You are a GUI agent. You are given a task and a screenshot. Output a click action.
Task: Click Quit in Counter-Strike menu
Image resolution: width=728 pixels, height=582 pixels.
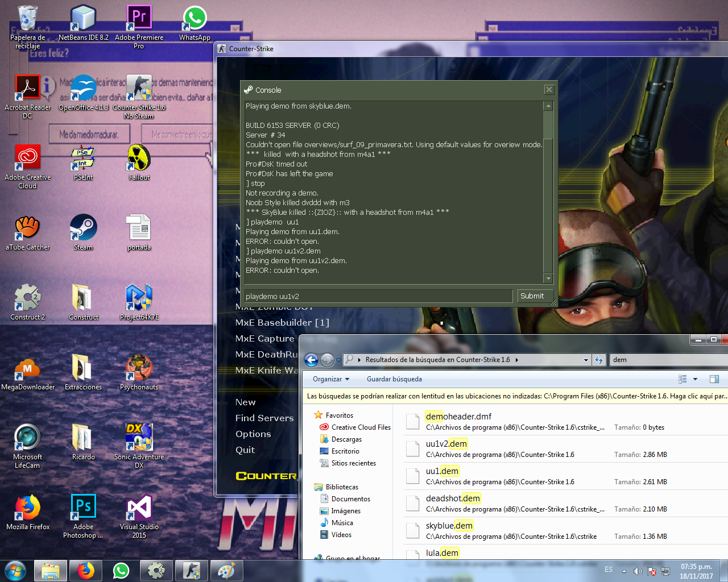[245, 450]
